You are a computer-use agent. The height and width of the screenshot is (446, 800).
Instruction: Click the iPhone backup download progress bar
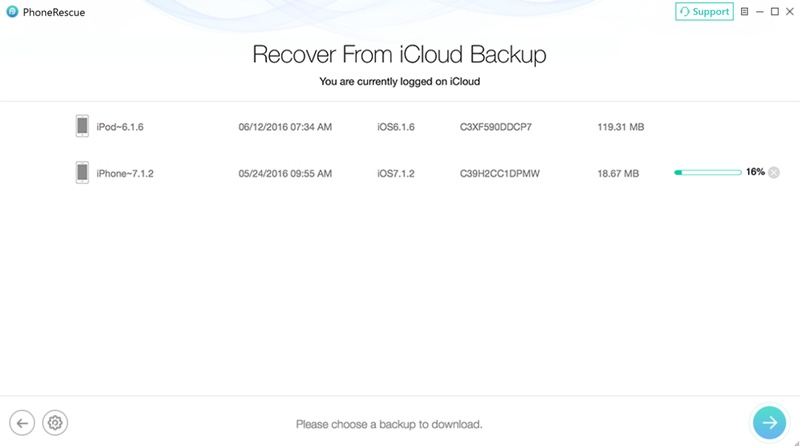click(x=708, y=172)
